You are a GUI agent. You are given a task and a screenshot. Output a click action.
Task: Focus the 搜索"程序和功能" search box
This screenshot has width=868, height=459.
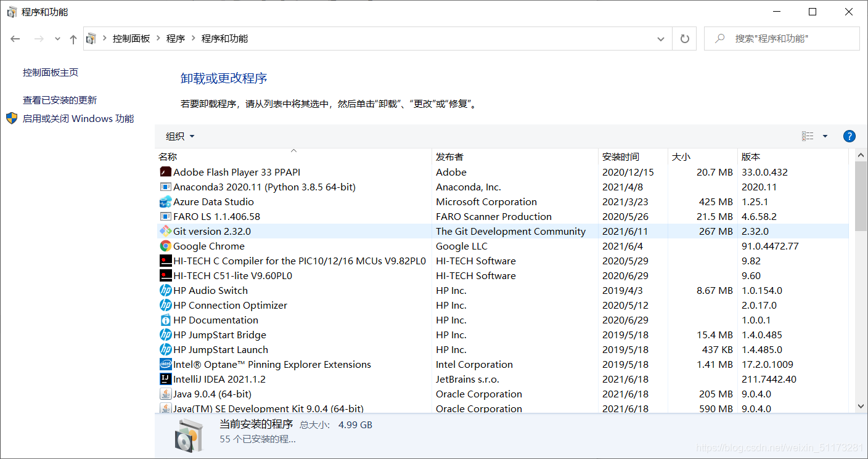pyautogui.click(x=782, y=39)
